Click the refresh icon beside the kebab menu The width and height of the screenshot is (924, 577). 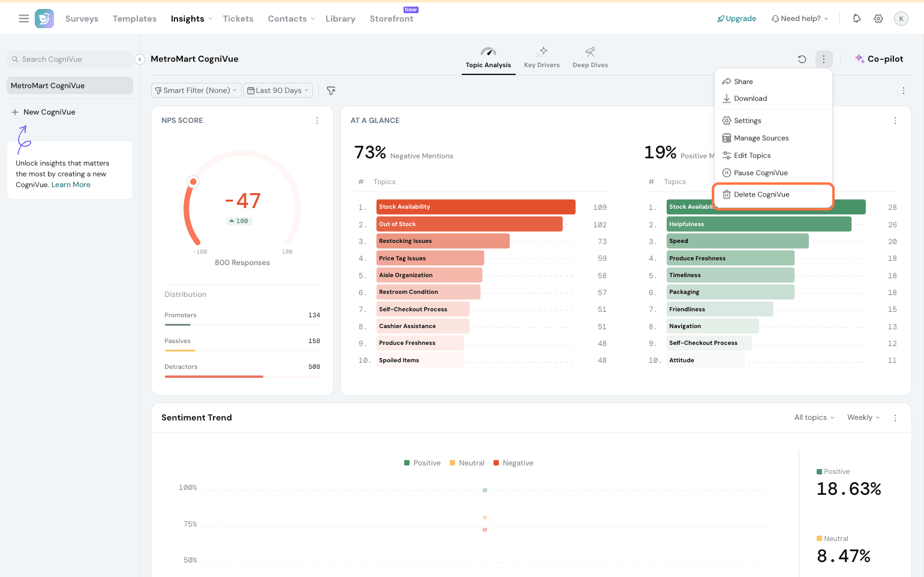pos(802,59)
